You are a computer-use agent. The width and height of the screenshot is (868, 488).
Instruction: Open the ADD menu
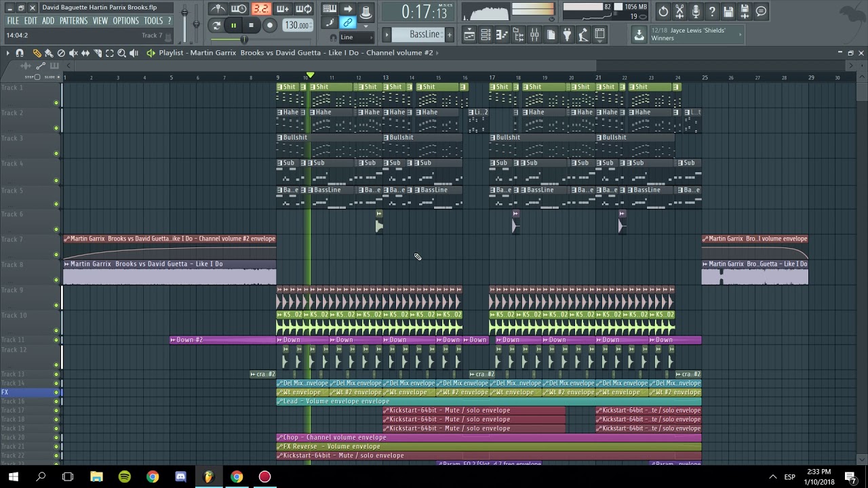click(x=48, y=21)
